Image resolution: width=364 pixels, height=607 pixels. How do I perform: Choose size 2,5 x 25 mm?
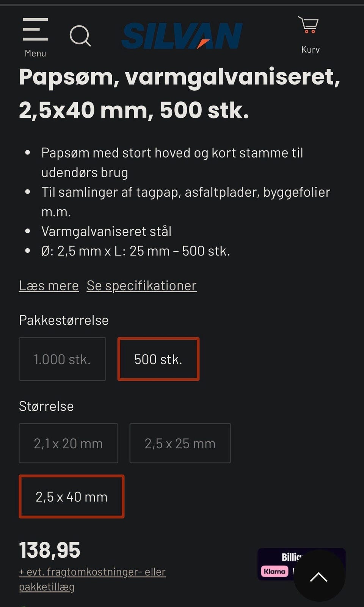click(180, 443)
